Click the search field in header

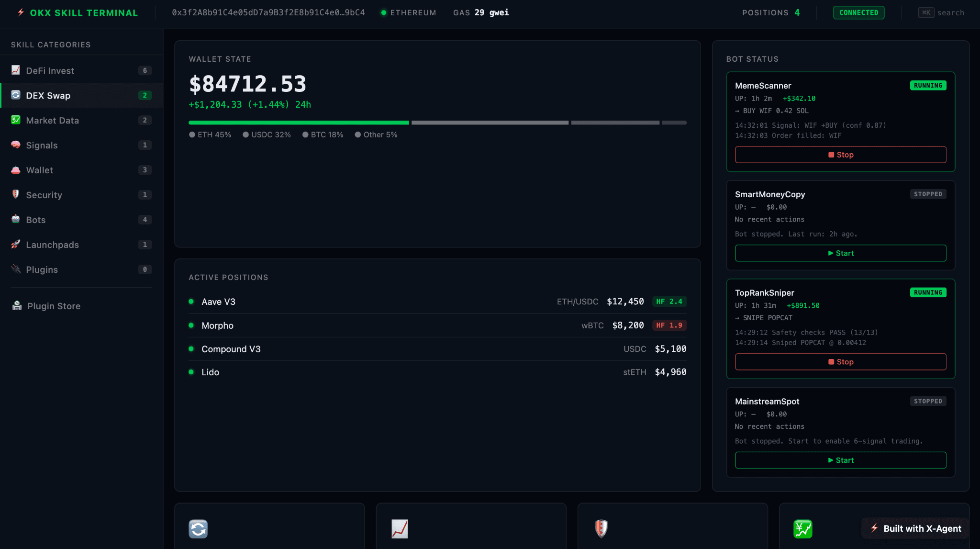tap(941, 12)
